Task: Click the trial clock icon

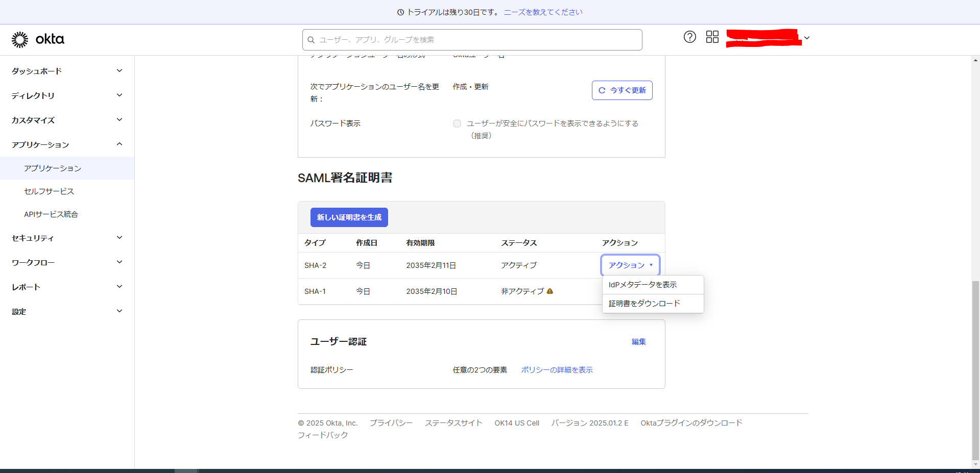Action: (401, 12)
